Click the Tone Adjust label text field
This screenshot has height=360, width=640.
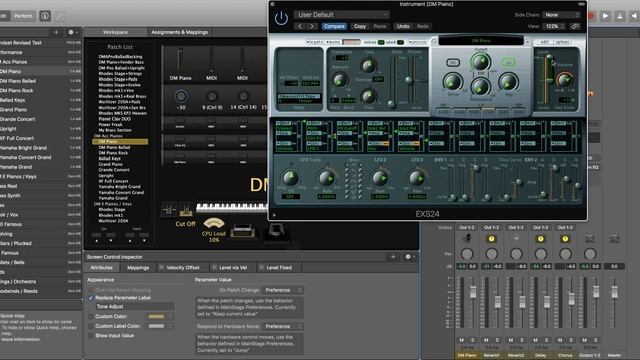(134, 307)
